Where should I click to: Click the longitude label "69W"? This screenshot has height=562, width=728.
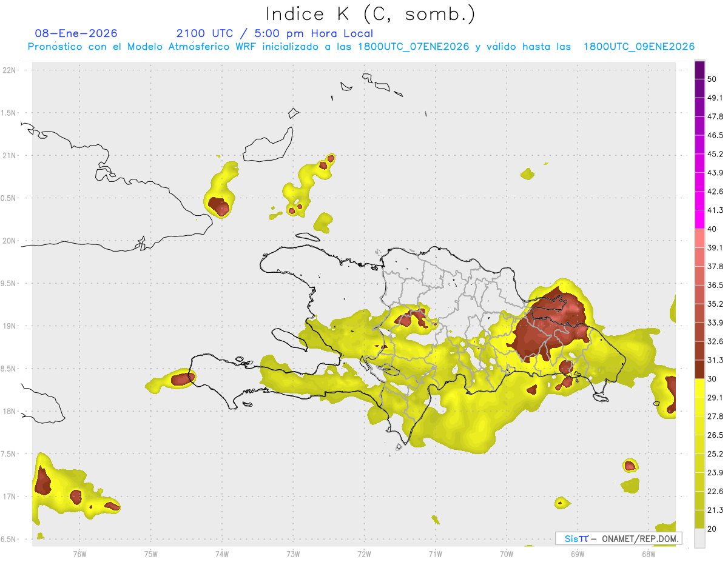578,554
